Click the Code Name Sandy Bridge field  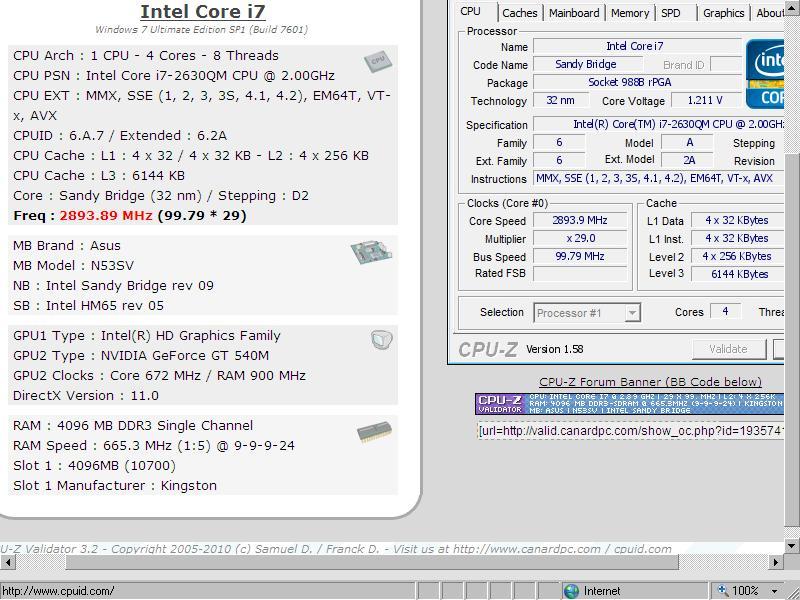(x=586, y=64)
